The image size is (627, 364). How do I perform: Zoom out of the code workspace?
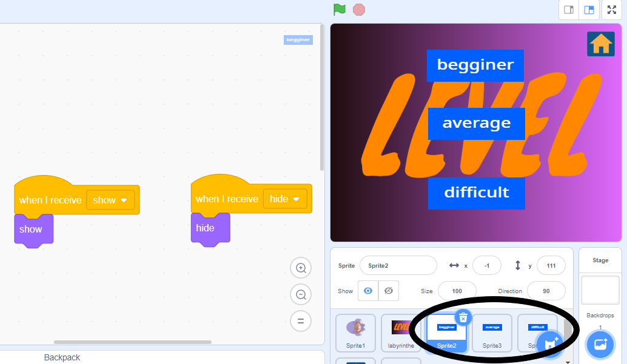[x=301, y=294]
